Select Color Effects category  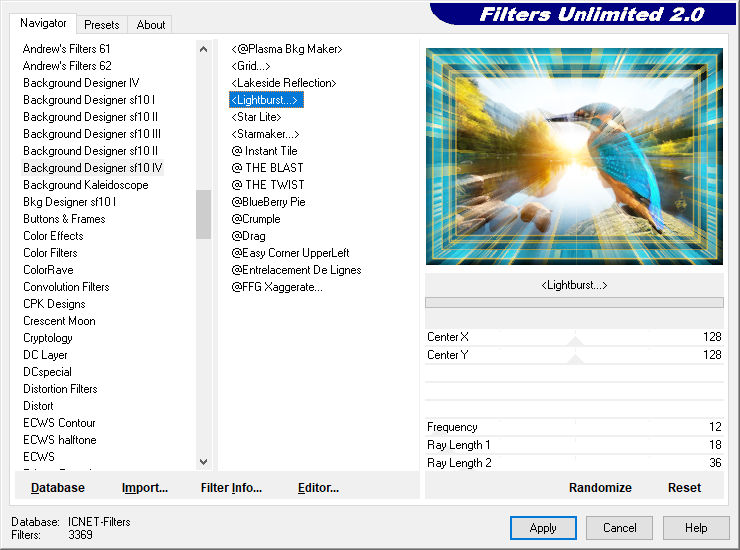pyautogui.click(x=53, y=236)
